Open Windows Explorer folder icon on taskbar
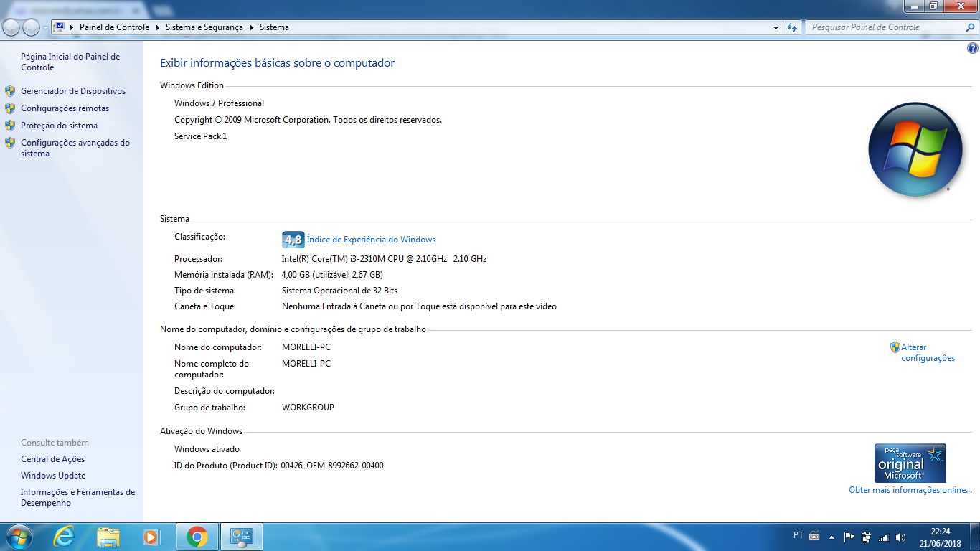 pyautogui.click(x=108, y=537)
